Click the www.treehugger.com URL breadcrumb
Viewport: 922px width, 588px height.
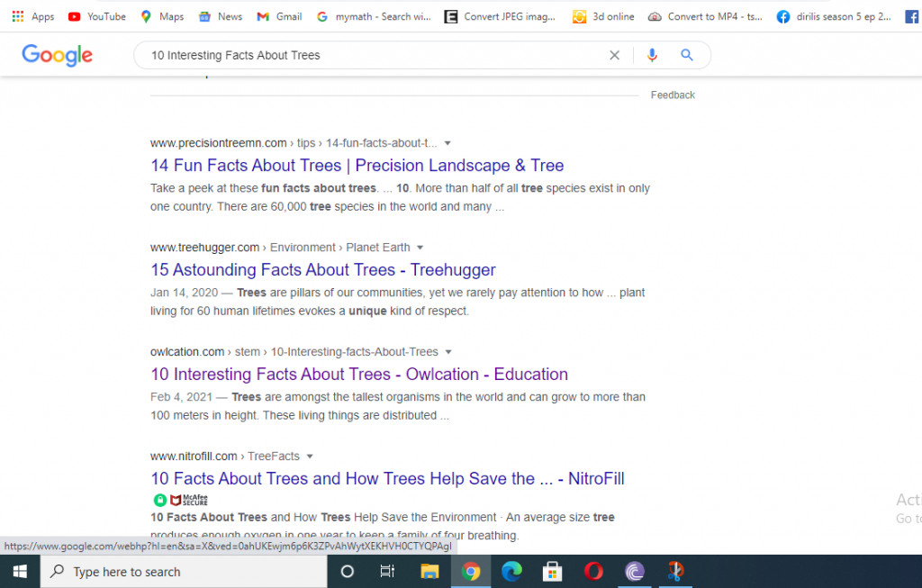280,248
